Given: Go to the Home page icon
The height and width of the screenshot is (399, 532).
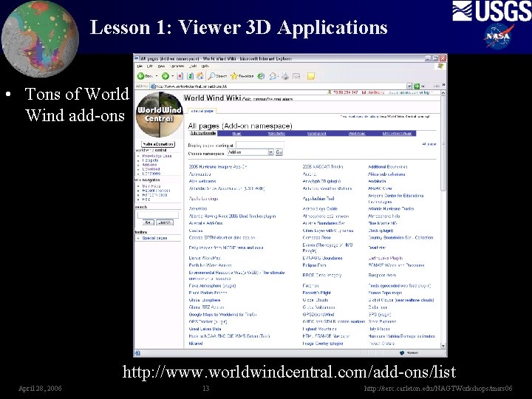Looking at the screenshot, I should point(200,76).
